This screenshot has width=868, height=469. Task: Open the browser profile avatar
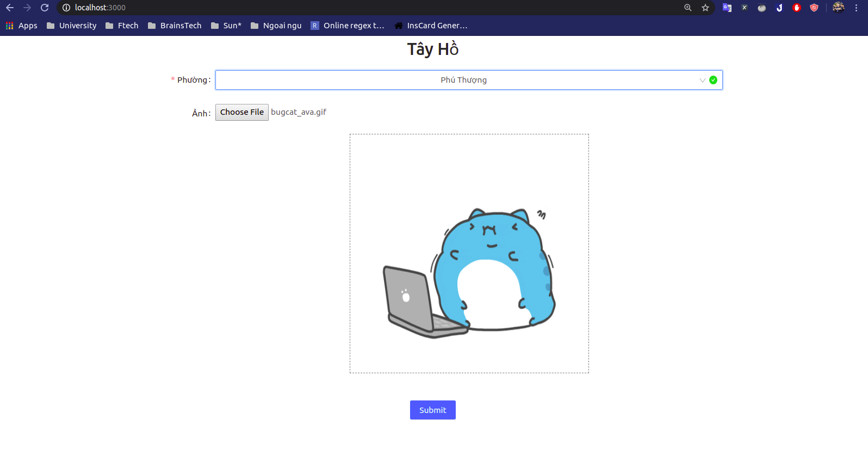[839, 8]
